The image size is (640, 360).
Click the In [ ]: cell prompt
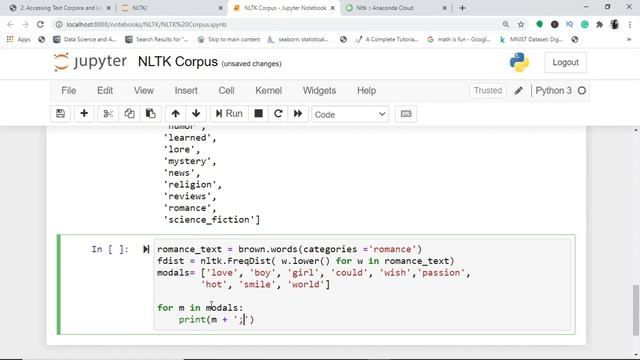click(110, 249)
